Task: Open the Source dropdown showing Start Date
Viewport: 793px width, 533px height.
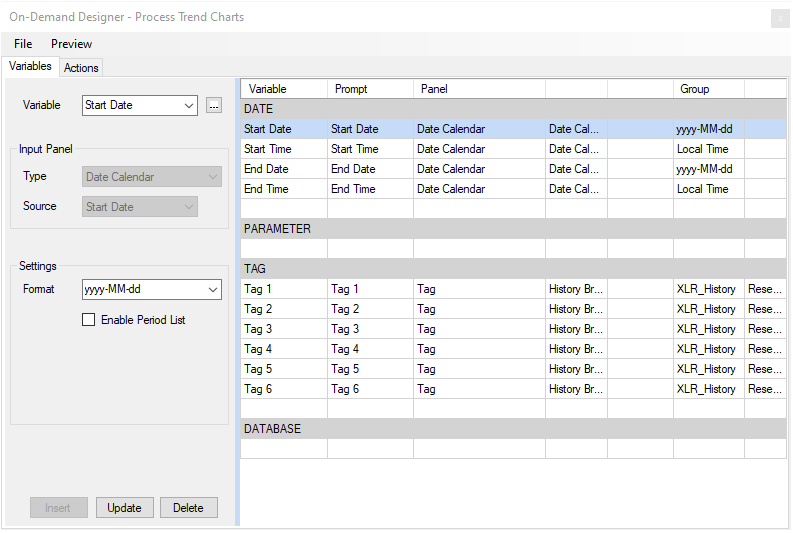Action: point(140,207)
